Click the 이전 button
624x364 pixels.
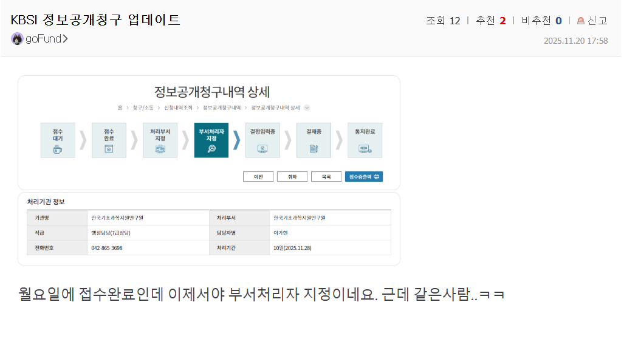click(258, 177)
